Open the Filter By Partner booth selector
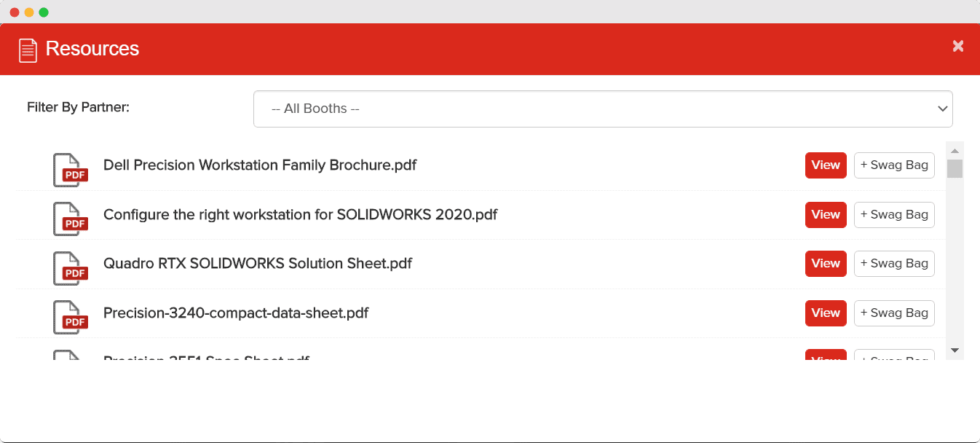Screen dimensions: 980x443 coord(603,109)
